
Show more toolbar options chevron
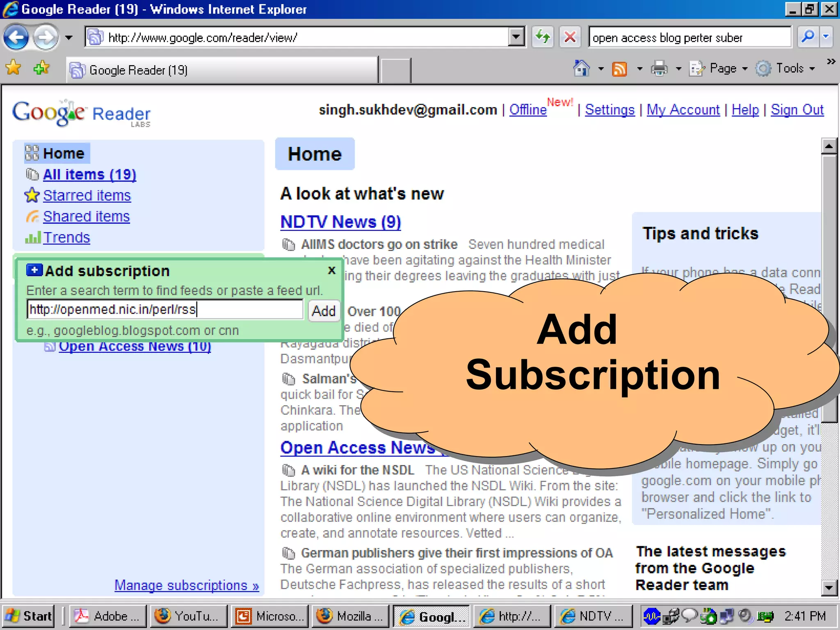click(831, 62)
